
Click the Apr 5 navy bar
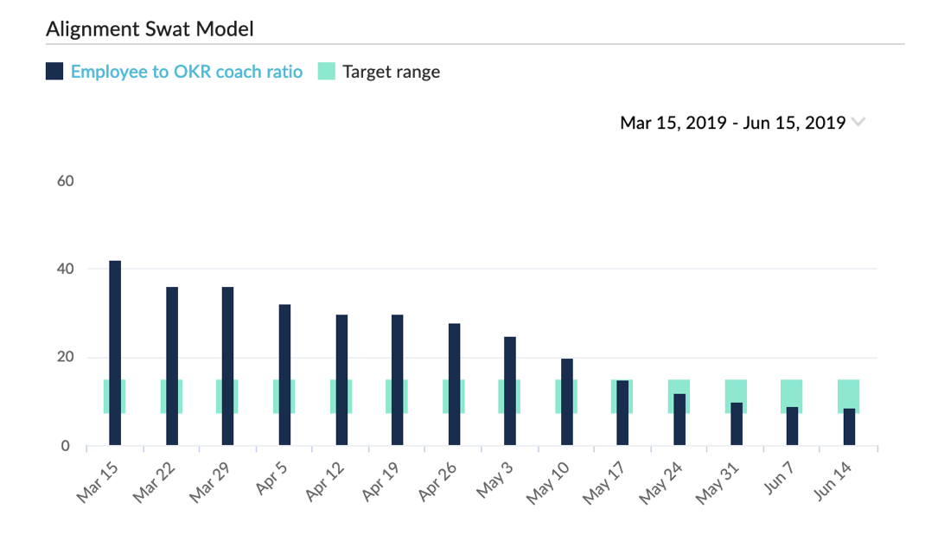284,375
